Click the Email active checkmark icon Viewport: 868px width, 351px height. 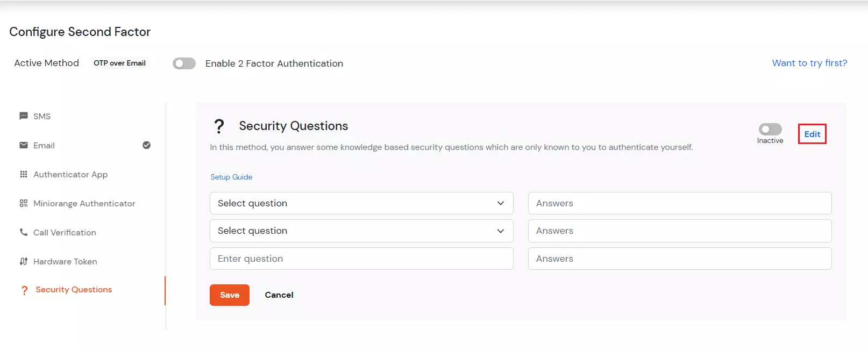[146, 145]
